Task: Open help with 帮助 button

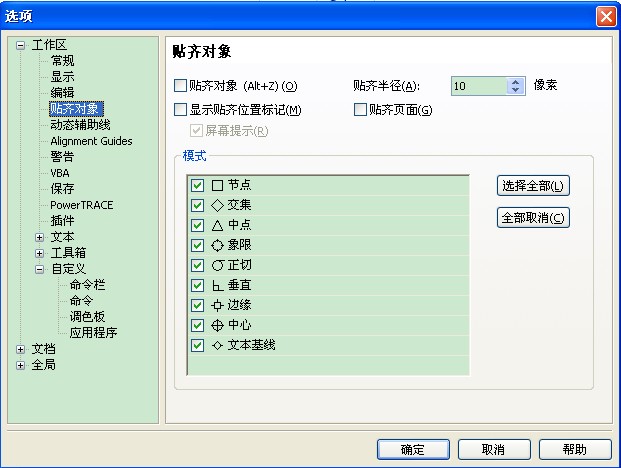Action: point(575,449)
